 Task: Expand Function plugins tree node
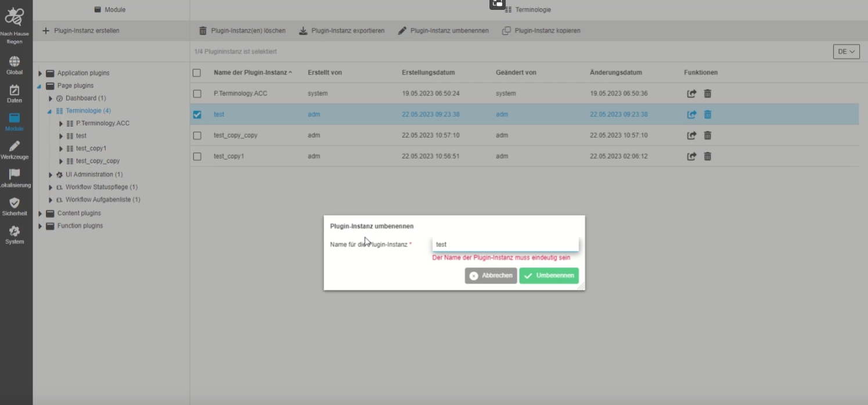40,226
